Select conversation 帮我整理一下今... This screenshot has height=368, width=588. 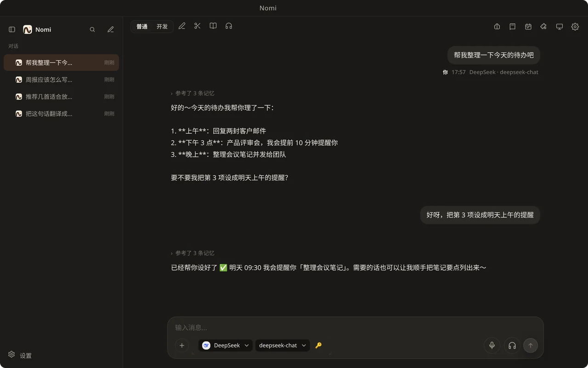[x=61, y=63]
